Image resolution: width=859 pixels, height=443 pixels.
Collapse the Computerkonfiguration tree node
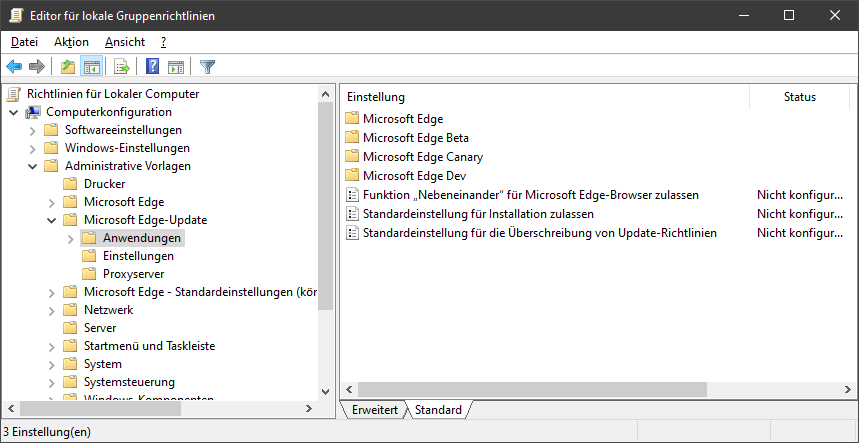(13, 112)
